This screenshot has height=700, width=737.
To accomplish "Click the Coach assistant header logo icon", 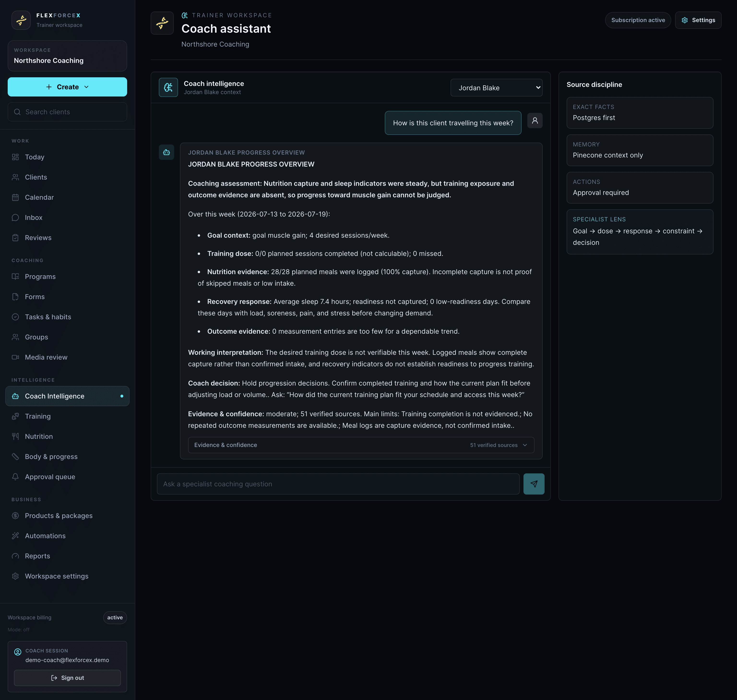I will [x=162, y=23].
